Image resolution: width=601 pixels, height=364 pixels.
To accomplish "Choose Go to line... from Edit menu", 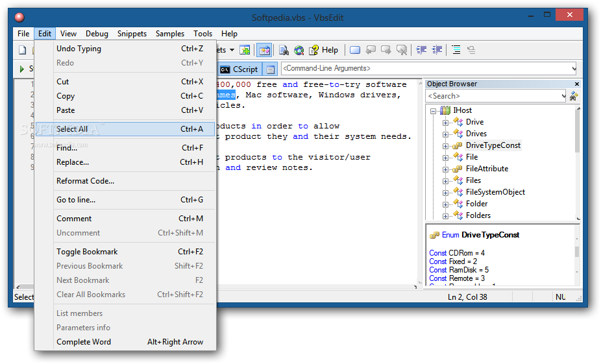I will pos(125,200).
